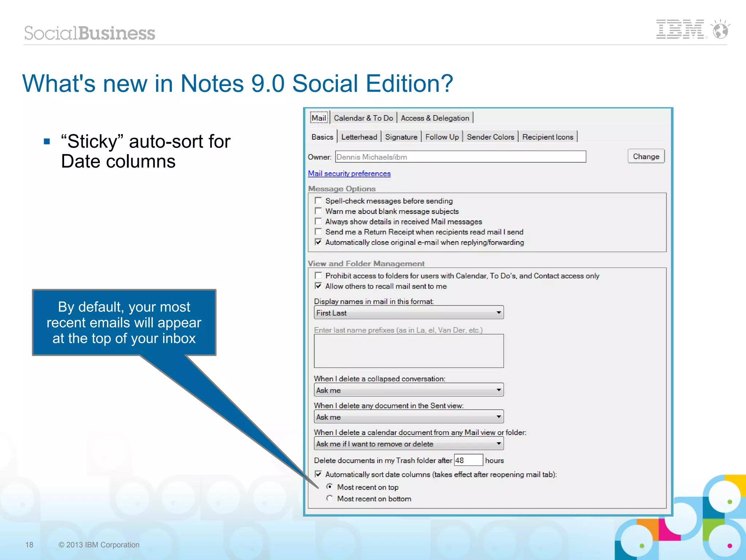
Task: Enable warning about blank message subjects
Action: click(318, 211)
